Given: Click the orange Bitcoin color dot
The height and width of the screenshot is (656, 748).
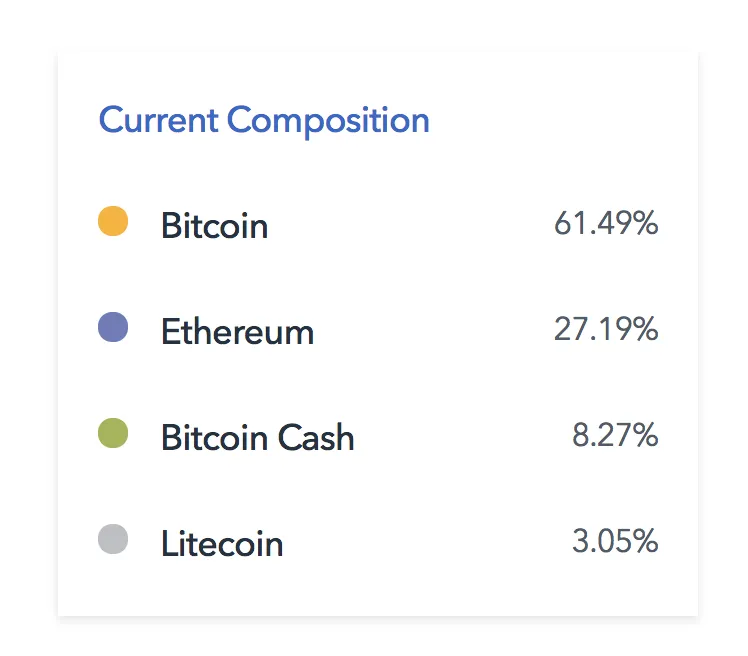Looking at the screenshot, I should [x=113, y=221].
